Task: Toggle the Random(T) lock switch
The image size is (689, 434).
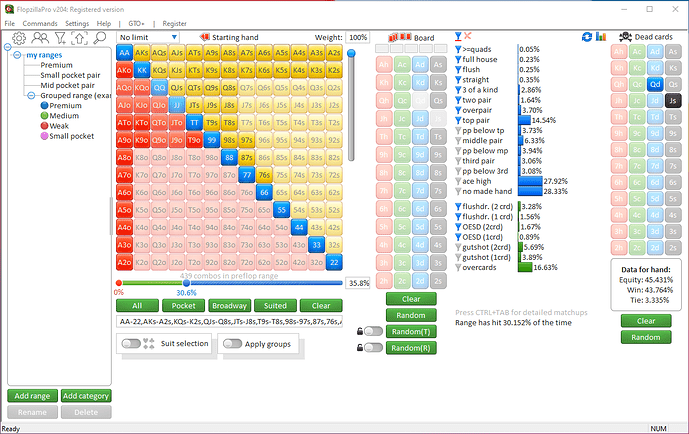Action: click(374, 331)
